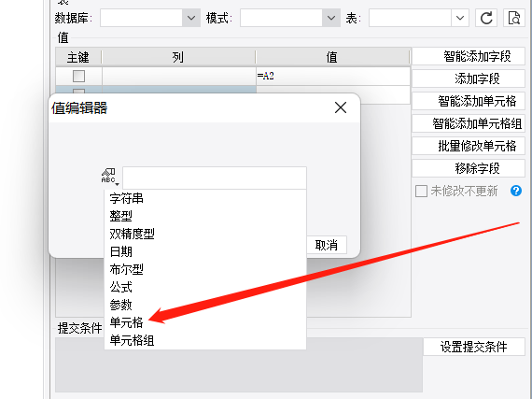Select 参数 from the type list
Screen dimensions: 532x399
[205, 305]
